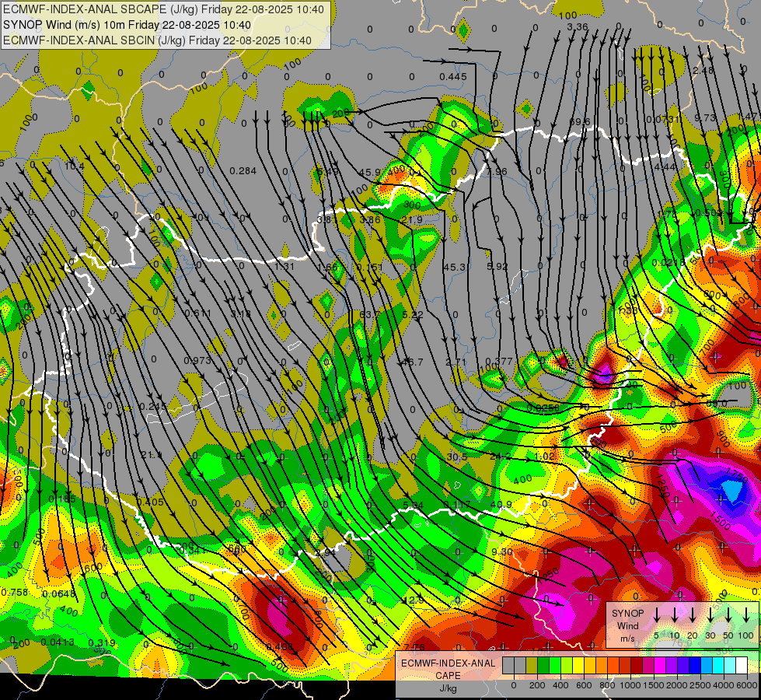Click the map value 4.44
This screenshot has width=761, height=700.
[x=665, y=167]
